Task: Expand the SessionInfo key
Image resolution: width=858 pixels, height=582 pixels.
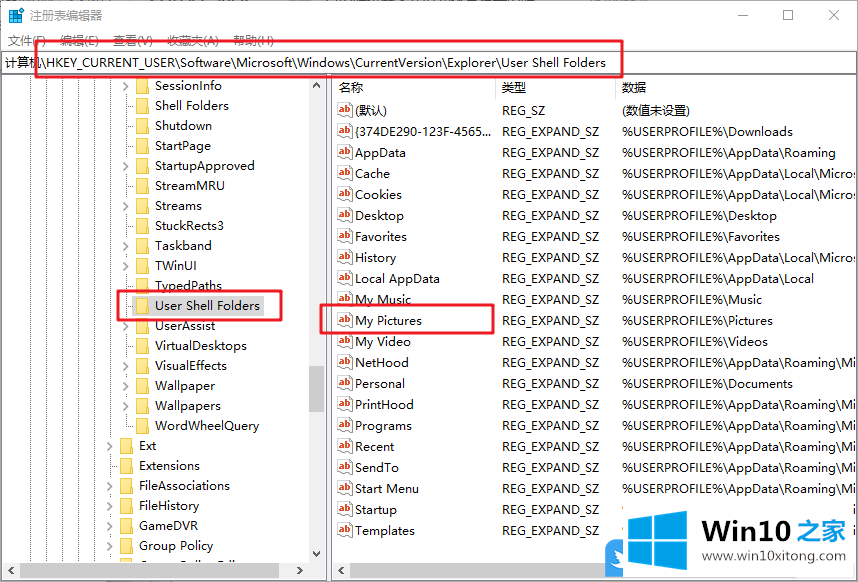Action: pos(125,86)
